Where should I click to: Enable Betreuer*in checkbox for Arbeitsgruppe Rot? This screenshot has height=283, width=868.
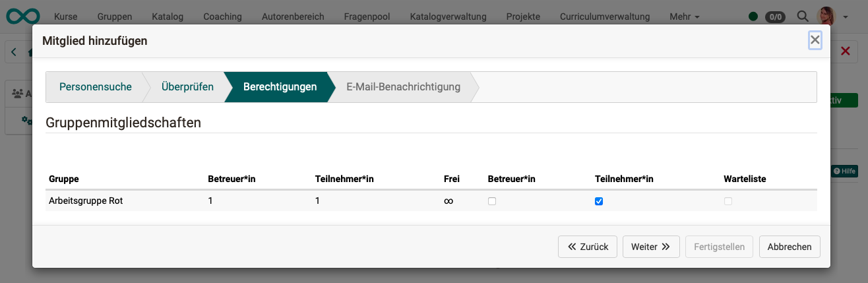pyautogui.click(x=492, y=201)
